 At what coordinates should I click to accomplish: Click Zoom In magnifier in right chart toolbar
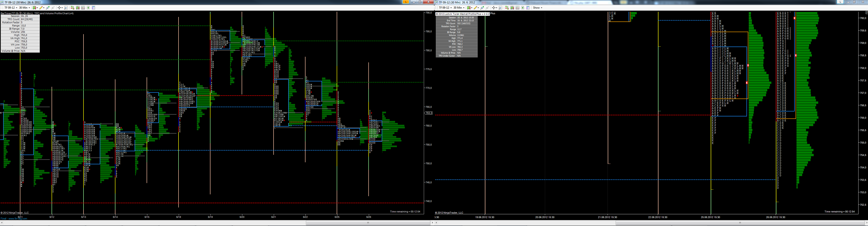point(482,8)
